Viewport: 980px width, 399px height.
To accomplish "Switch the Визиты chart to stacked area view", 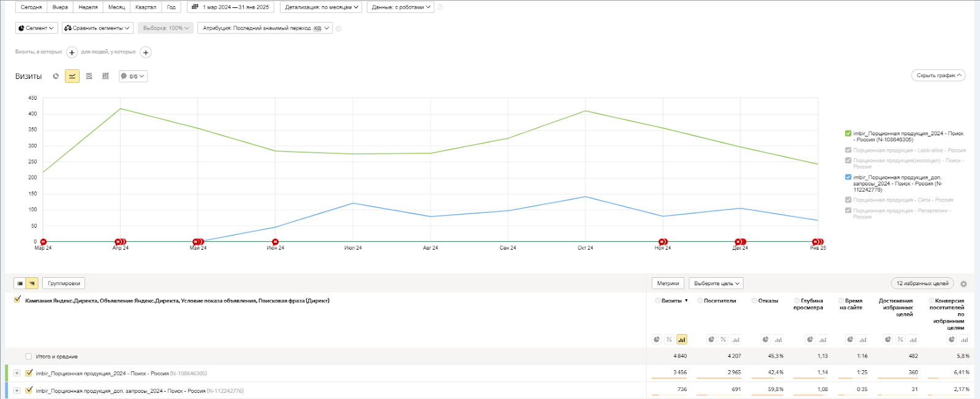I will coord(89,76).
